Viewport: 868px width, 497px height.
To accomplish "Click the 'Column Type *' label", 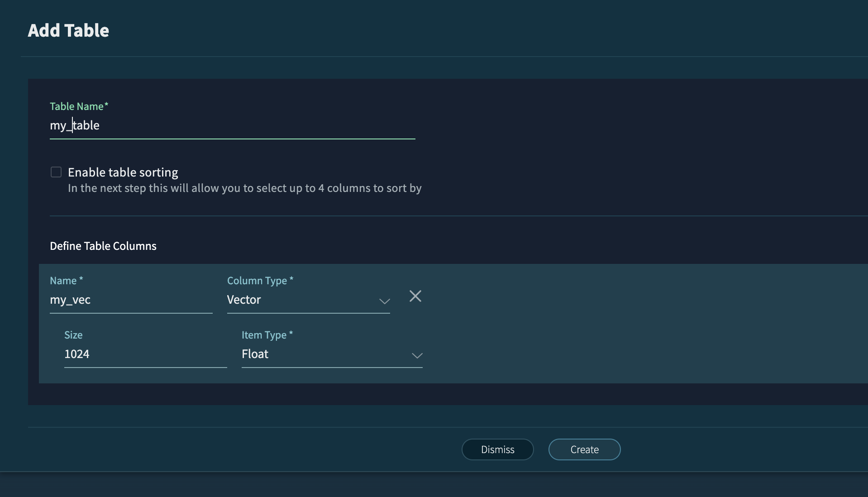I will click(260, 281).
